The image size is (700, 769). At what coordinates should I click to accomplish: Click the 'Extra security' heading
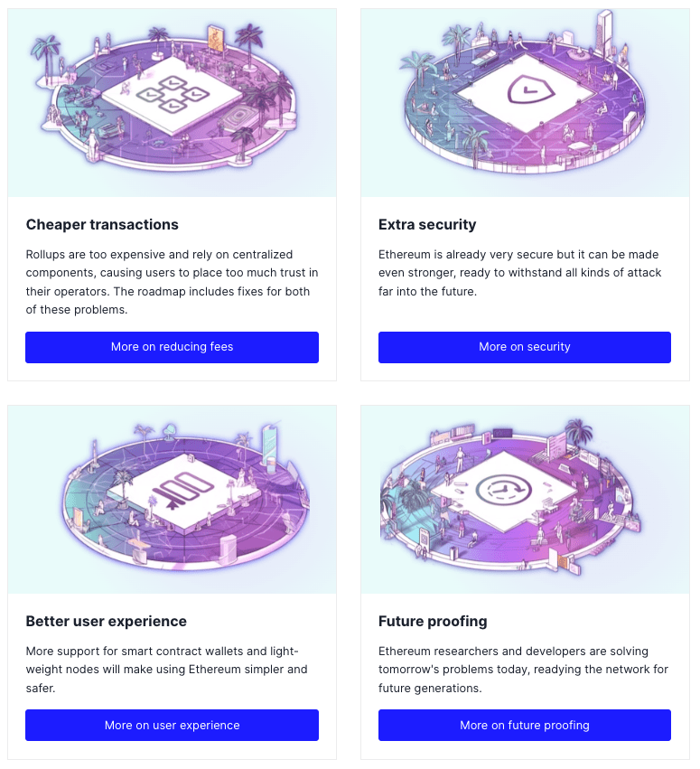point(427,225)
